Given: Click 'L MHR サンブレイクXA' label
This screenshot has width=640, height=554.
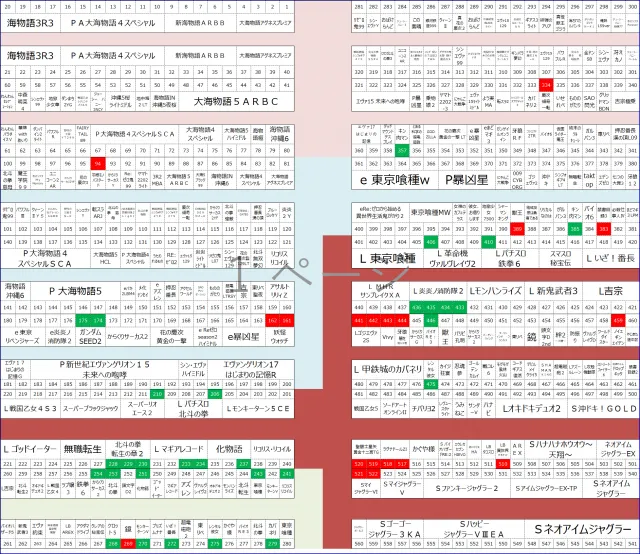Looking at the screenshot, I should (380, 291).
